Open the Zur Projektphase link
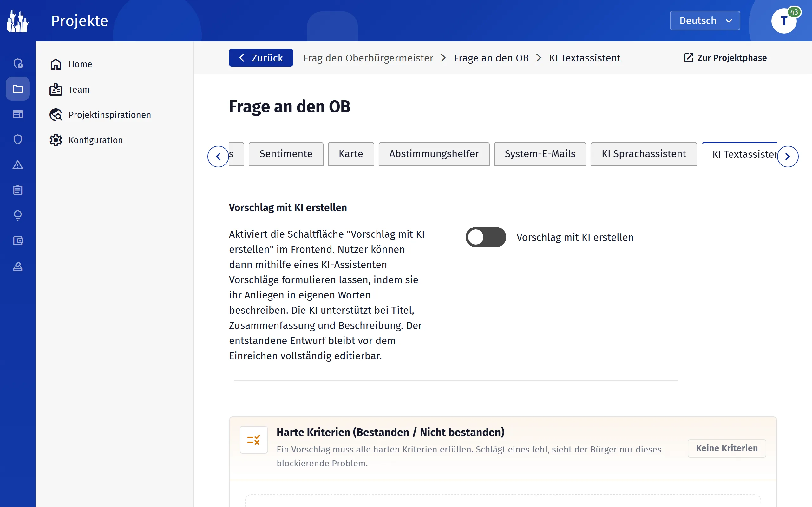This screenshot has height=507, width=812. [x=725, y=58]
